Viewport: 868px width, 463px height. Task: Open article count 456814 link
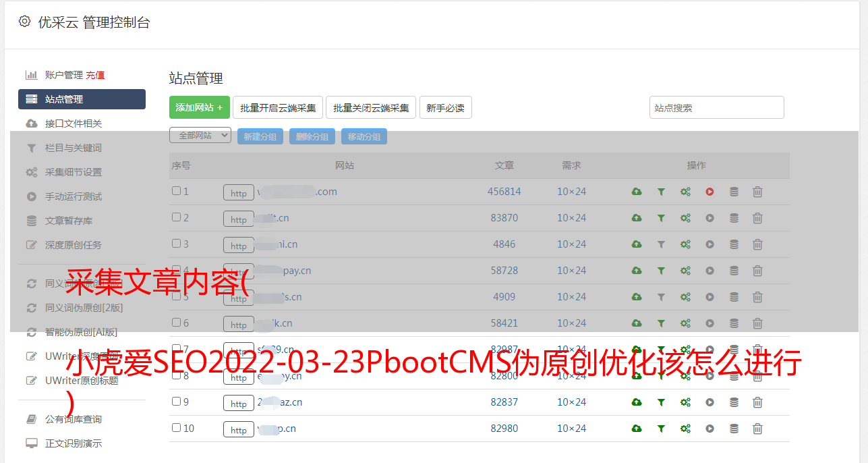[504, 192]
